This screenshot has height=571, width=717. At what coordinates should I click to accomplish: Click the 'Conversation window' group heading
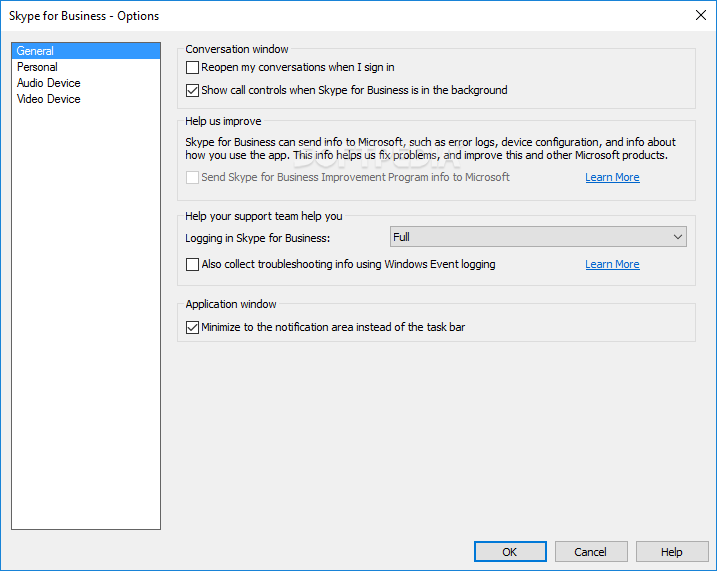pos(237,49)
